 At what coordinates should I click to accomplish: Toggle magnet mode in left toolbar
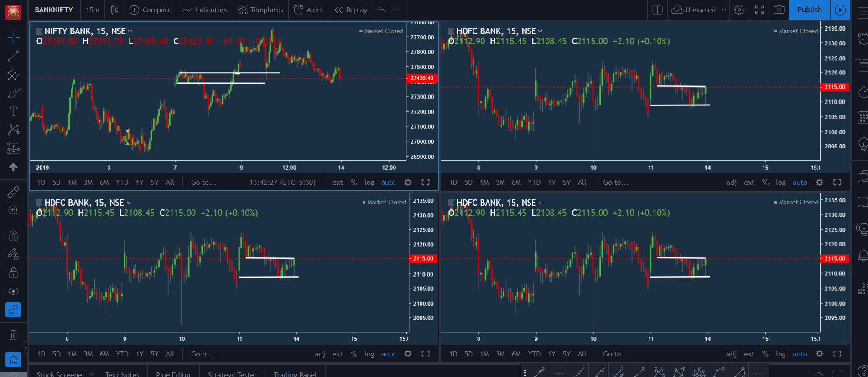(x=13, y=236)
